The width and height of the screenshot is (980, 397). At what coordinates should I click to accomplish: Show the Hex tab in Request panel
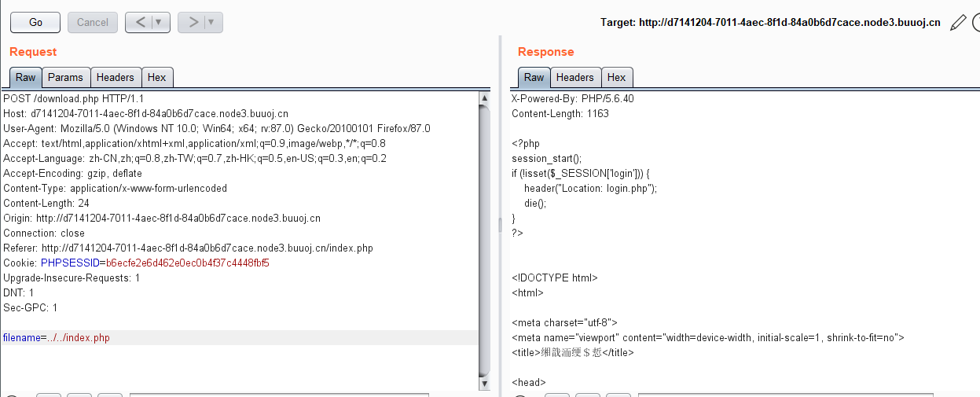tap(157, 77)
